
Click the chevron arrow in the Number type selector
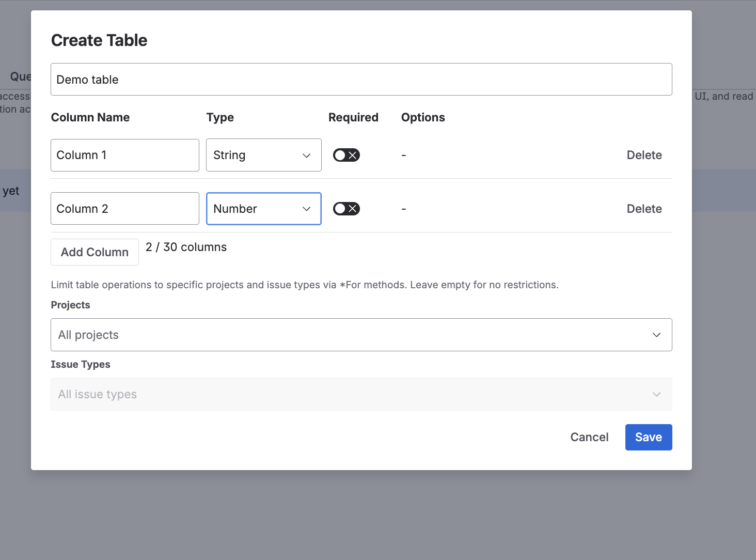tap(306, 209)
